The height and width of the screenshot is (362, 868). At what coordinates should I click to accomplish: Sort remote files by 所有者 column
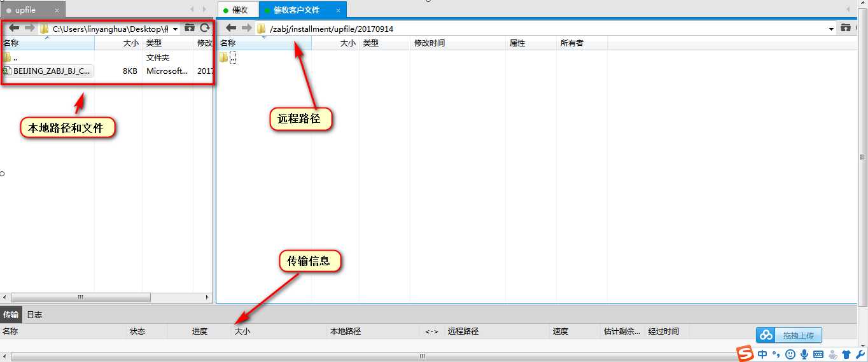[582, 43]
